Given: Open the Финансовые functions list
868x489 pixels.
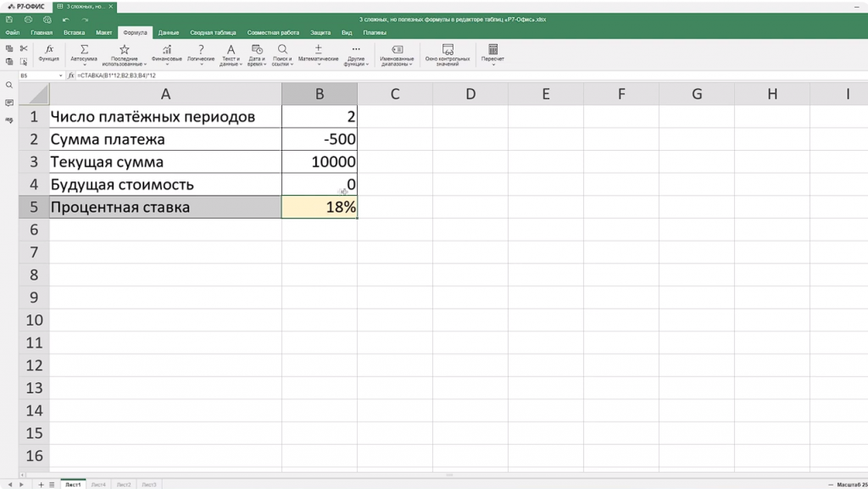Looking at the screenshot, I should 167,55.
